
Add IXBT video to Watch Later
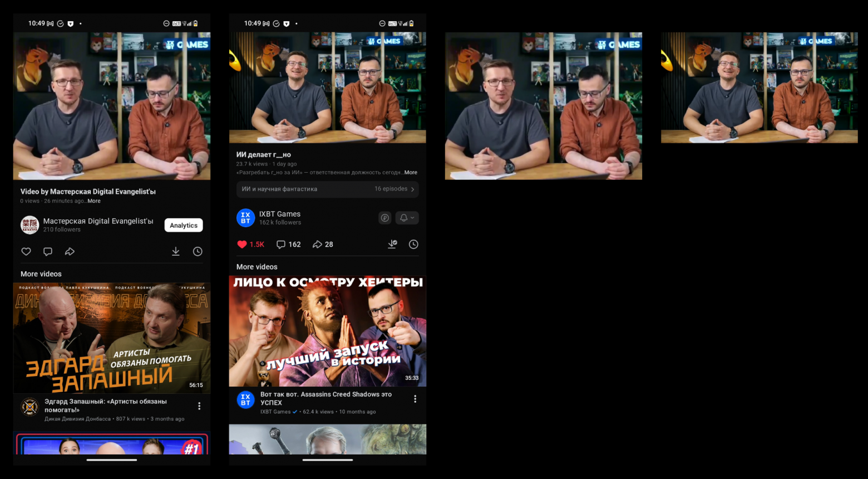tap(413, 245)
